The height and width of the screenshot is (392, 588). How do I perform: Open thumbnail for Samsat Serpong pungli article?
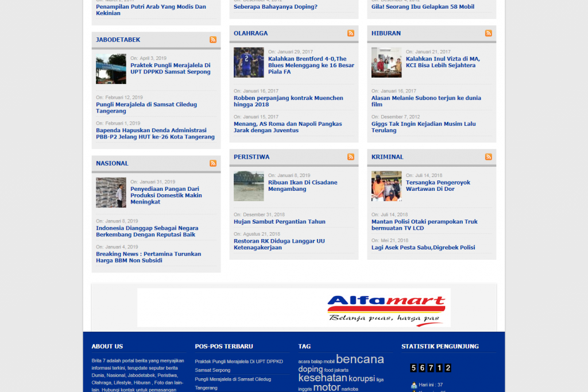[111, 69]
